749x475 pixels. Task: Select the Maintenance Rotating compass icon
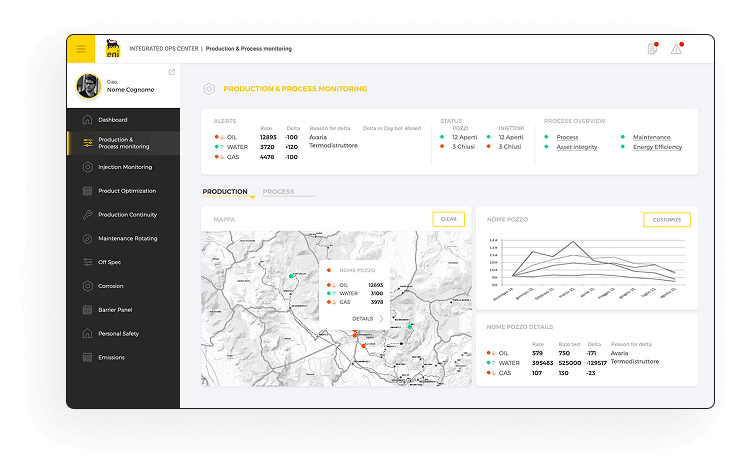point(88,239)
